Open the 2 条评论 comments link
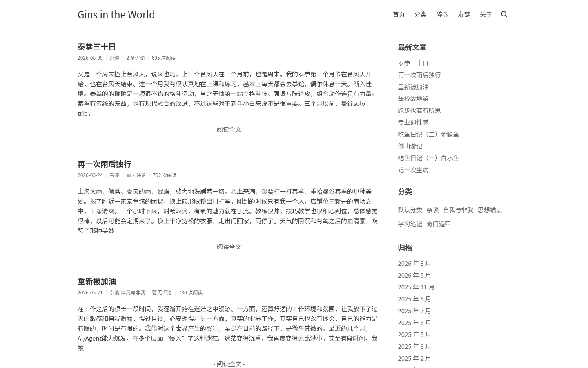 [136, 58]
